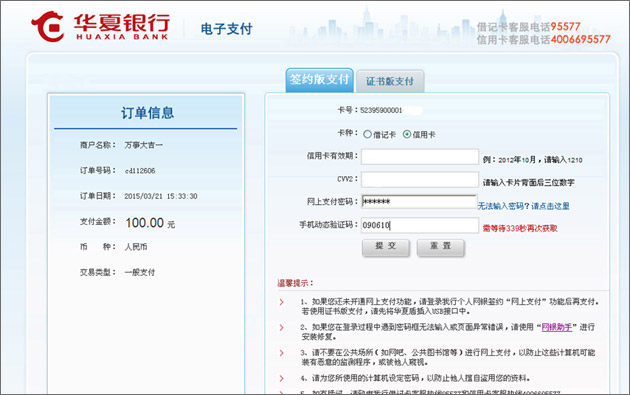Click the 电子支付 header title

point(226,29)
